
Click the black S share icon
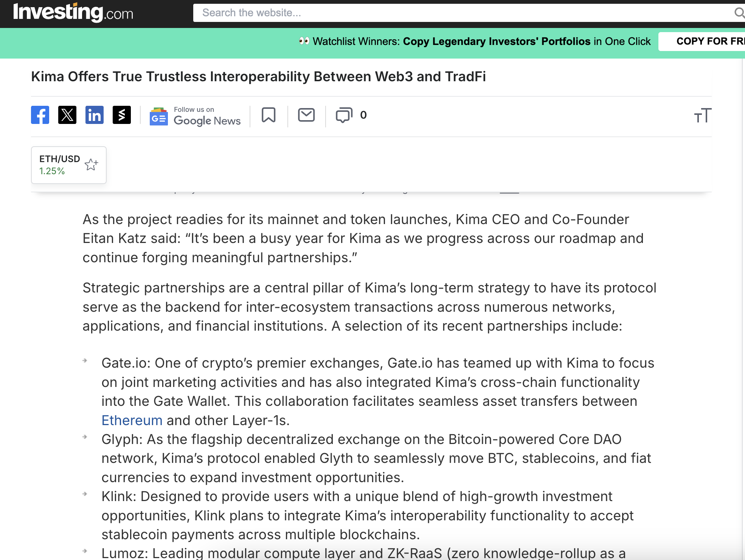pos(122,115)
